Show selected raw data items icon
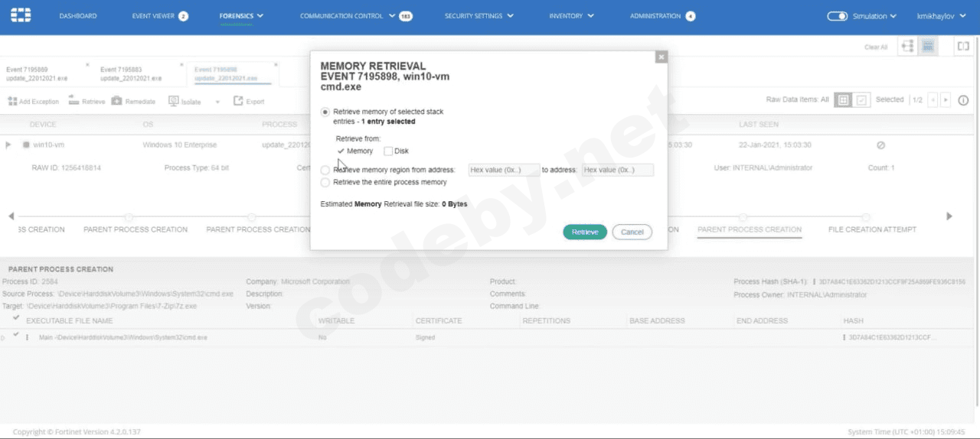Image resolution: width=980 pixels, height=439 pixels. (861, 100)
